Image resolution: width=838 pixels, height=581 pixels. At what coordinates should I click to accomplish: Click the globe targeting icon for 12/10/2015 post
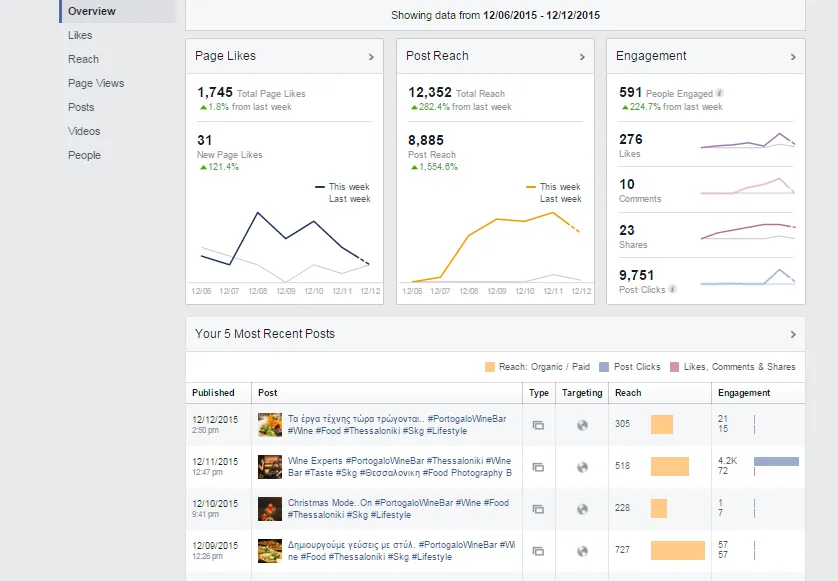click(x=583, y=509)
